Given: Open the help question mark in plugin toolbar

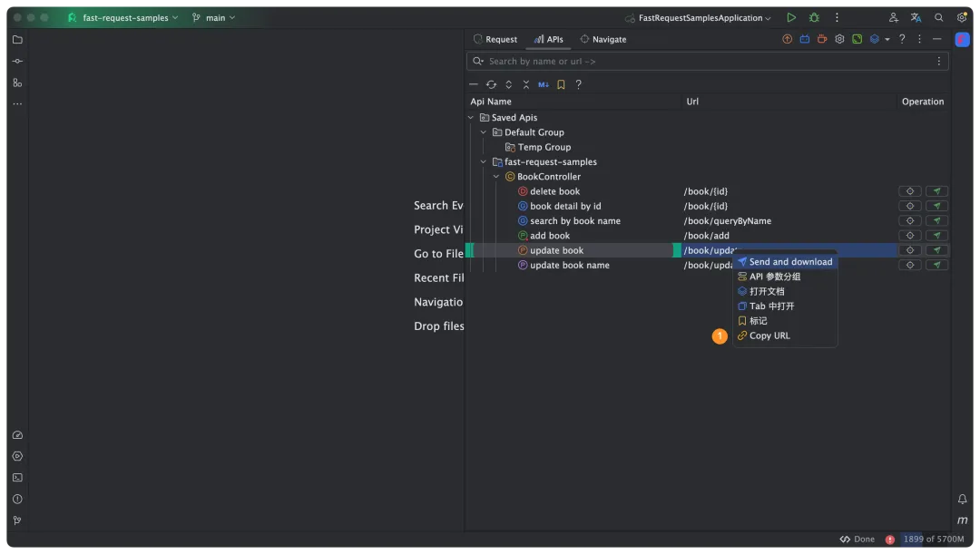Looking at the screenshot, I should coord(902,39).
